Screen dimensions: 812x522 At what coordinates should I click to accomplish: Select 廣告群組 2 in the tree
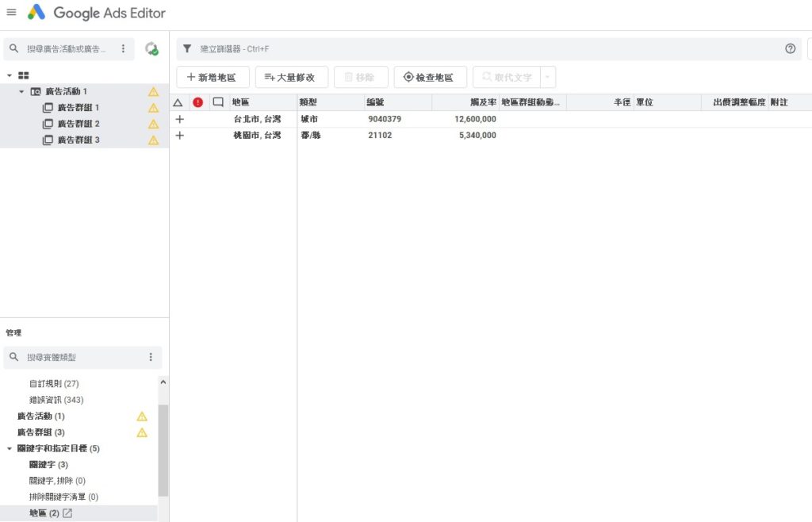pyautogui.click(x=78, y=124)
